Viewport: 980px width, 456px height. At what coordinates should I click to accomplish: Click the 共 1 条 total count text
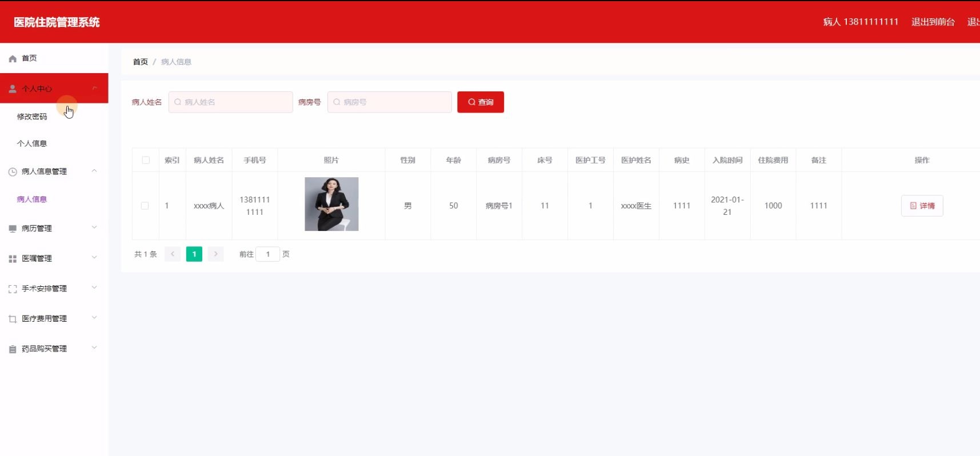pos(146,254)
